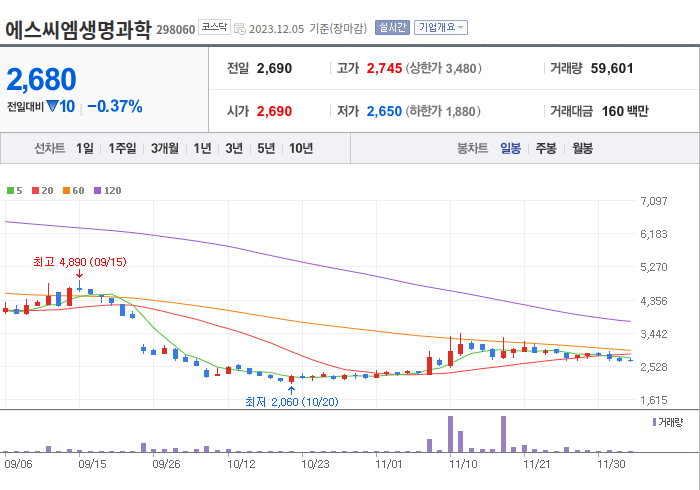700x490 pixels.
Task: Click the 최고 4,890 (09/15) marker label
Action: coord(80,262)
